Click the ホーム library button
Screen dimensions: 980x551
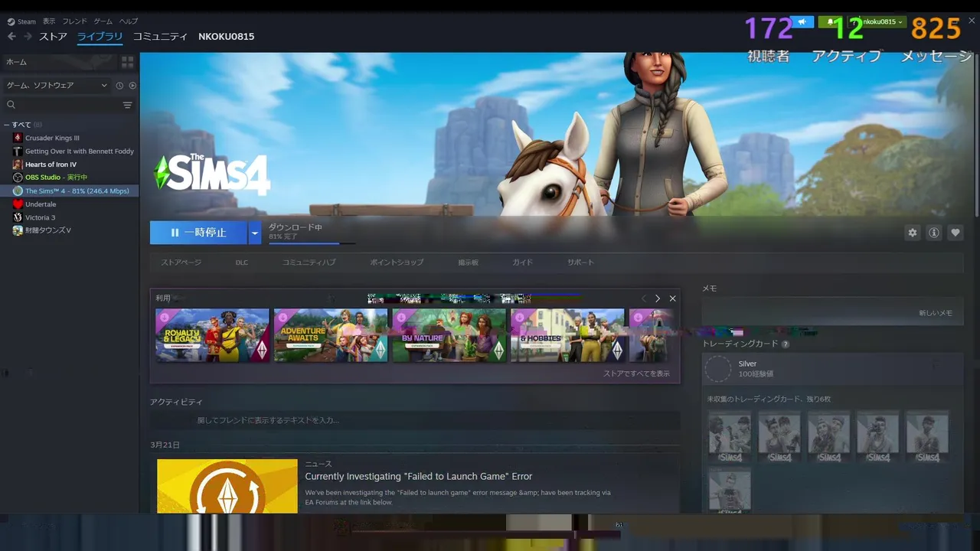coord(59,62)
